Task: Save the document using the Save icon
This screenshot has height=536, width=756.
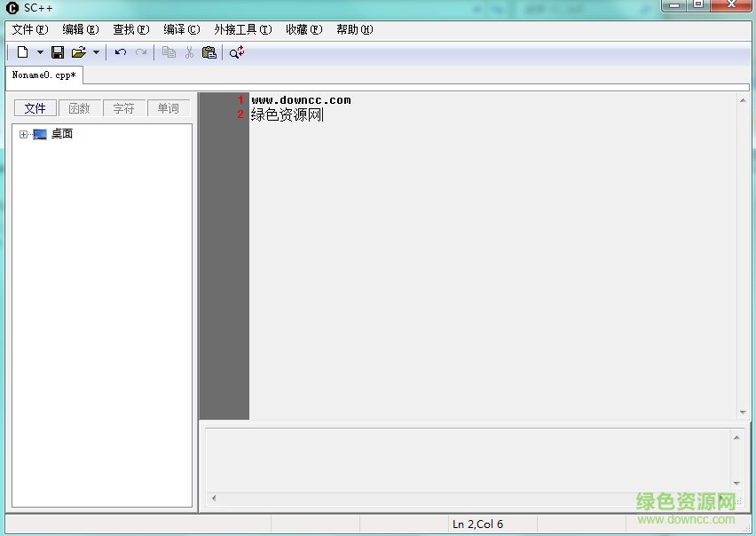Action: (x=57, y=51)
